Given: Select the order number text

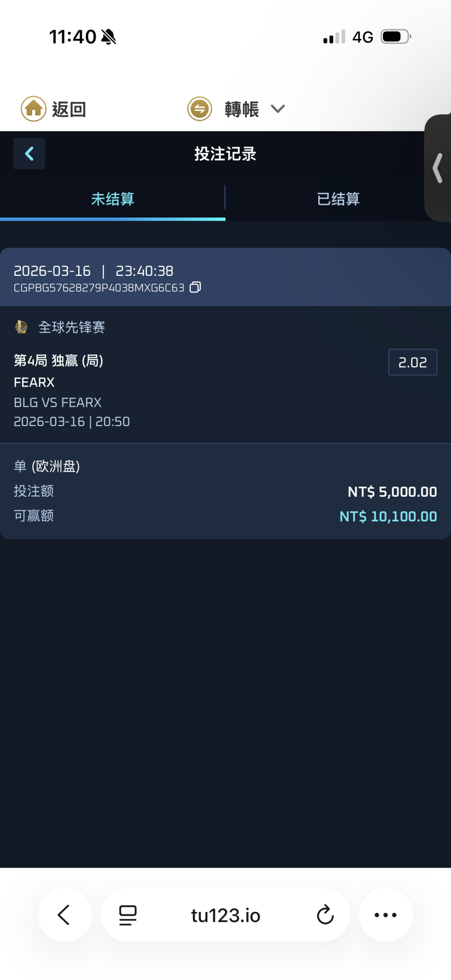Looking at the screenshot, I should coord(99,288).
